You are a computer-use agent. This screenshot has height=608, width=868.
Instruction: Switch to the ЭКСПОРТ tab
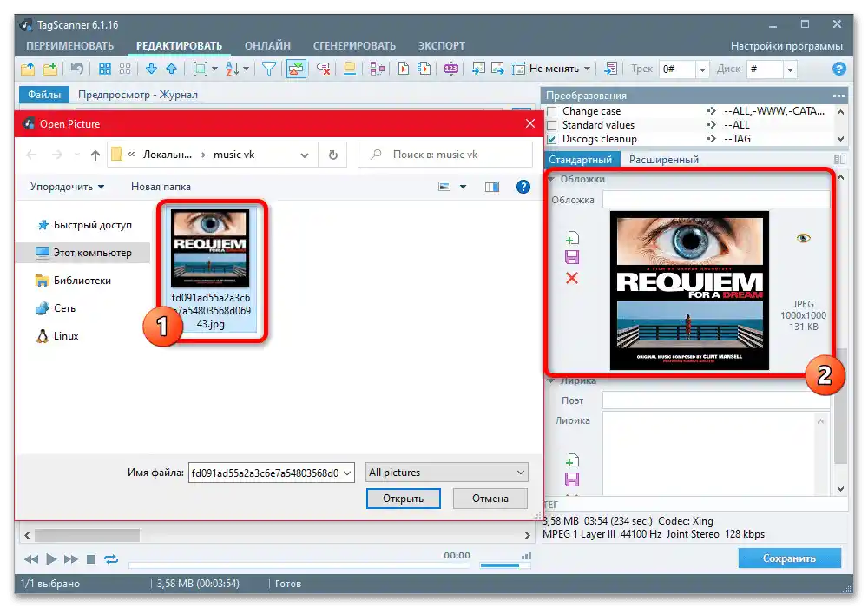point(441,46)
